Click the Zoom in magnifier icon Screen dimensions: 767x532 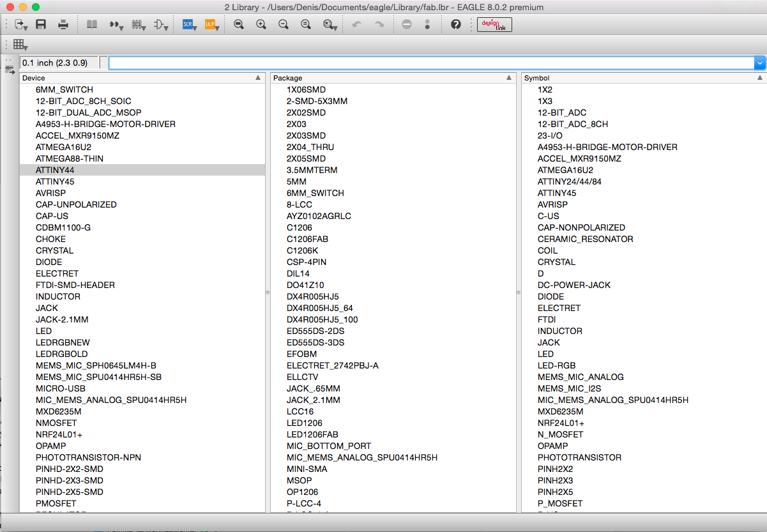[x=261, y=25]
